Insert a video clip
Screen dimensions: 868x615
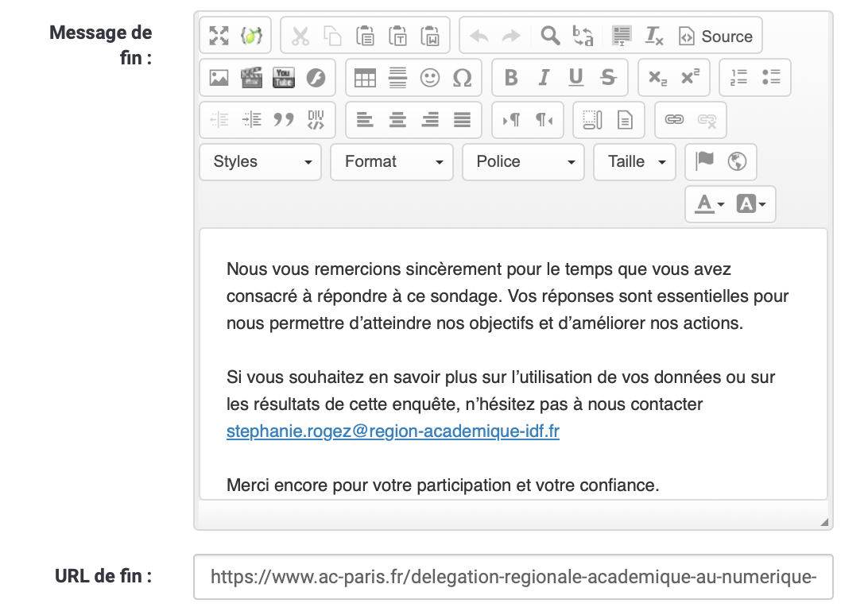point(251,78)
